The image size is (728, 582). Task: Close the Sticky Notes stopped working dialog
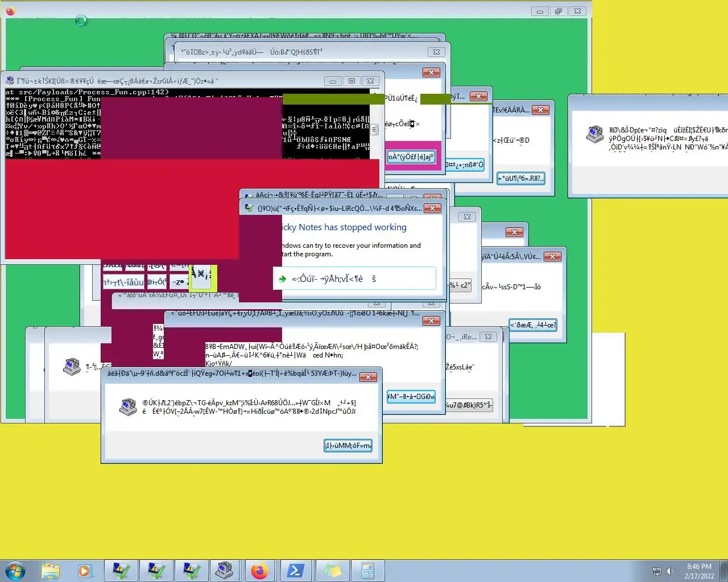(x=432, y=208)
